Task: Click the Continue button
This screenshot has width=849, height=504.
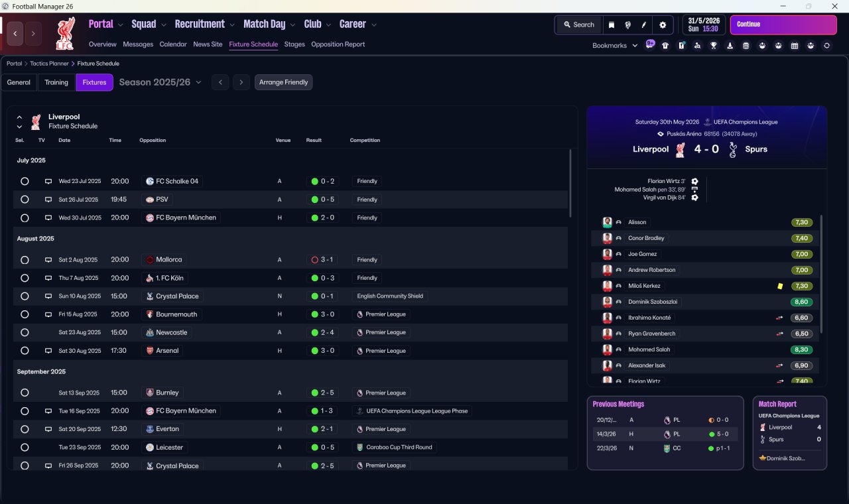Action: point(783,25)
